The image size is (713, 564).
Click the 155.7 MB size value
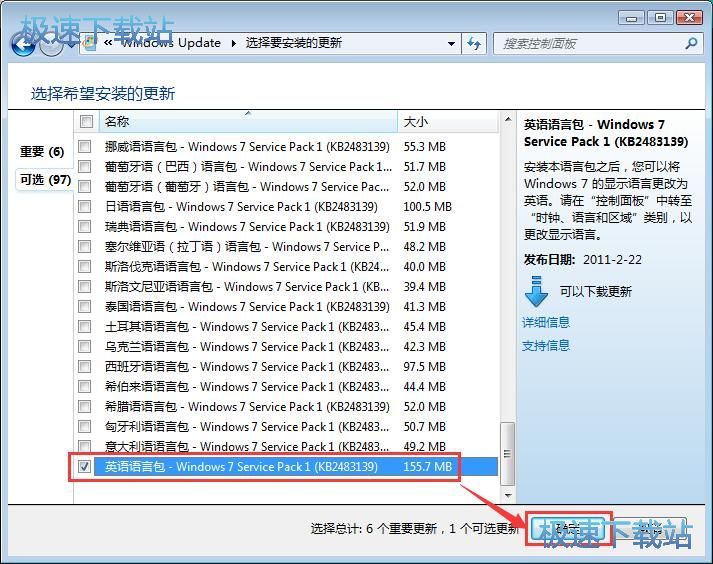tap(427, 467)
